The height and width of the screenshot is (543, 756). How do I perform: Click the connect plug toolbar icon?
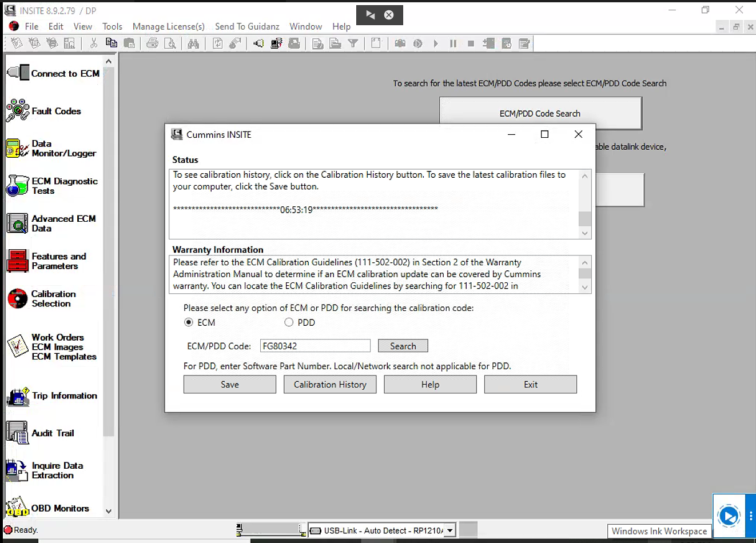click(258, 43)
